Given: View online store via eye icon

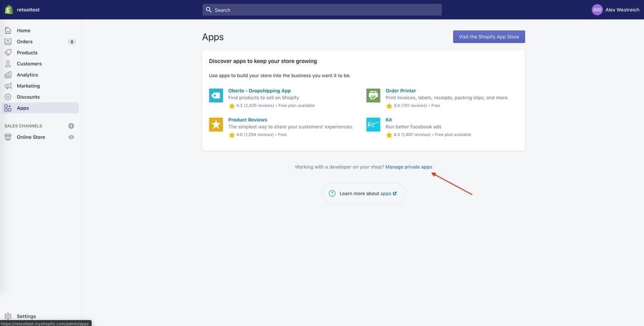Looking at the screenshot, I should point(71,137).
